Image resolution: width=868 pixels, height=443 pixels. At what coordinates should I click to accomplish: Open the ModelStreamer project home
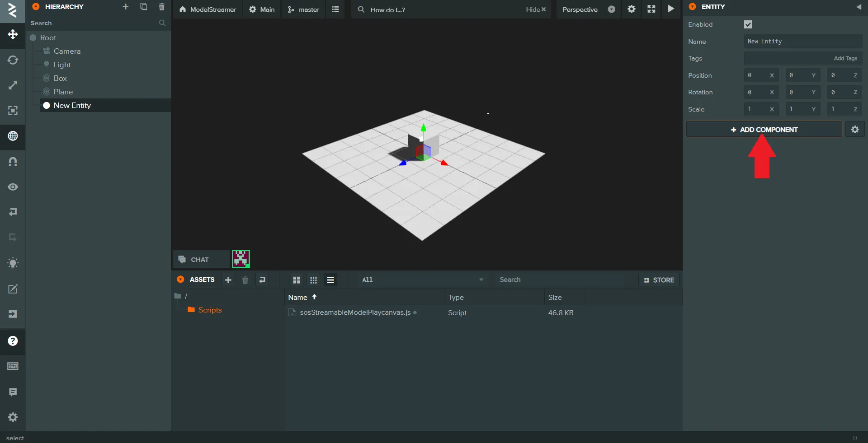(208, 9)
